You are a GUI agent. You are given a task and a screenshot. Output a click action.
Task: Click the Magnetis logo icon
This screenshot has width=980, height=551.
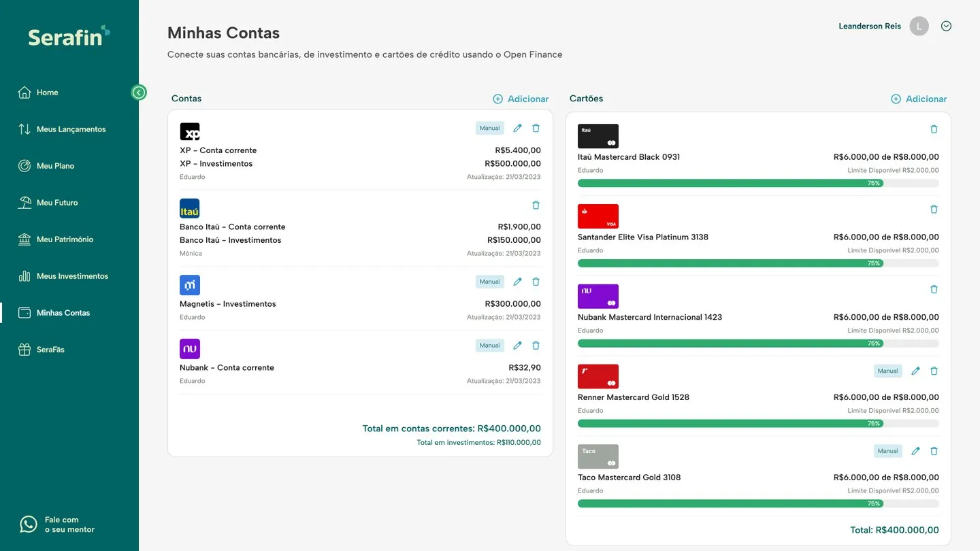[190, 285]
